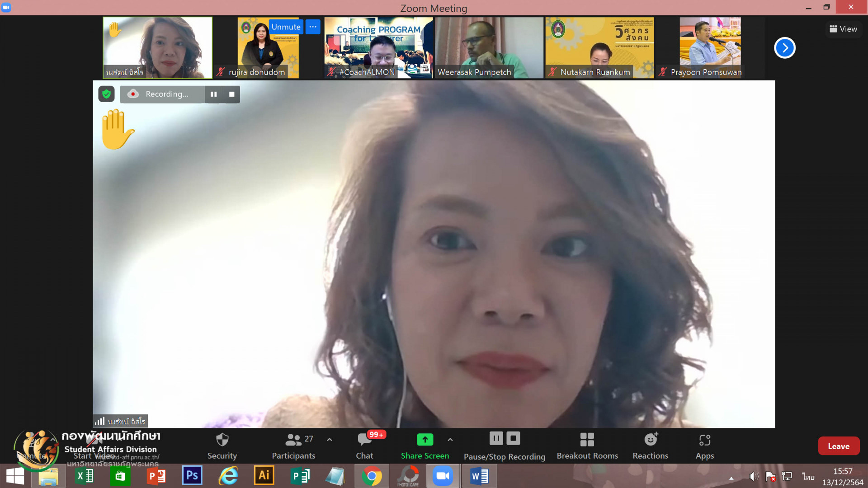Viewport: 868px width, 488px height.
Task: Expand the Participants options arrow
Action: coord(330,439)
